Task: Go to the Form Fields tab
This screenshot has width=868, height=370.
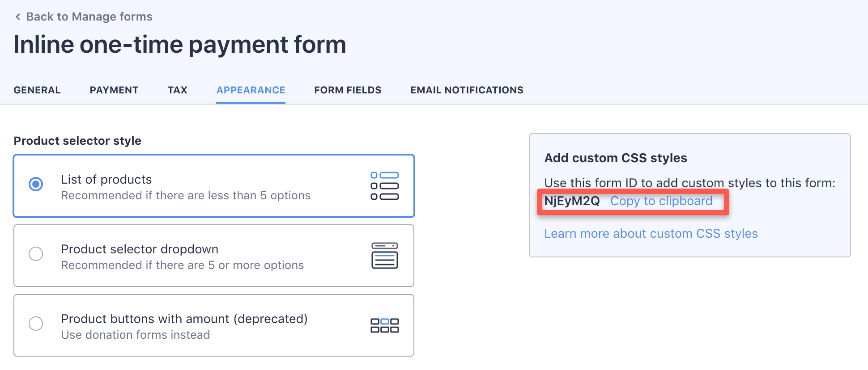Action: point(348,90)
